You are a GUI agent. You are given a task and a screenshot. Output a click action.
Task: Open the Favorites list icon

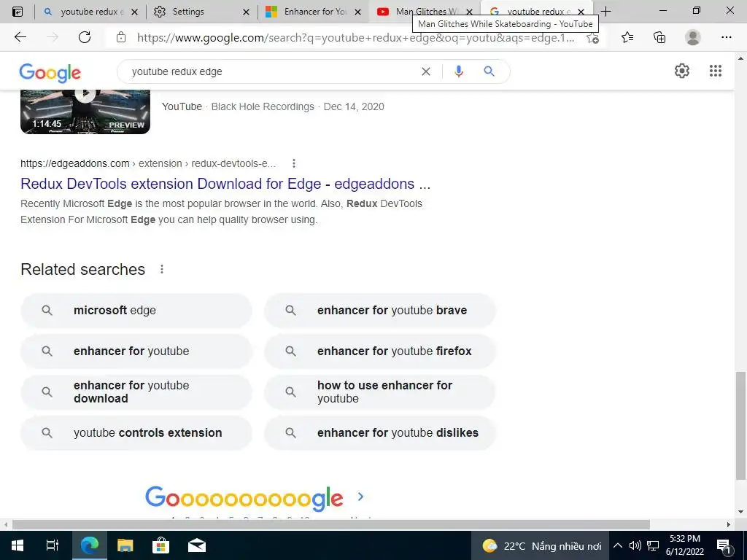(x=627, y=37)
